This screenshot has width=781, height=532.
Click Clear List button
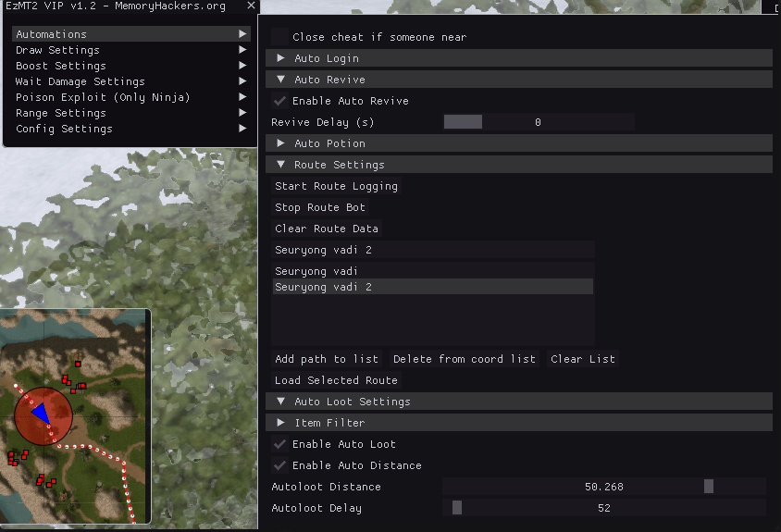pyautogui.click(x=583, y=359)
